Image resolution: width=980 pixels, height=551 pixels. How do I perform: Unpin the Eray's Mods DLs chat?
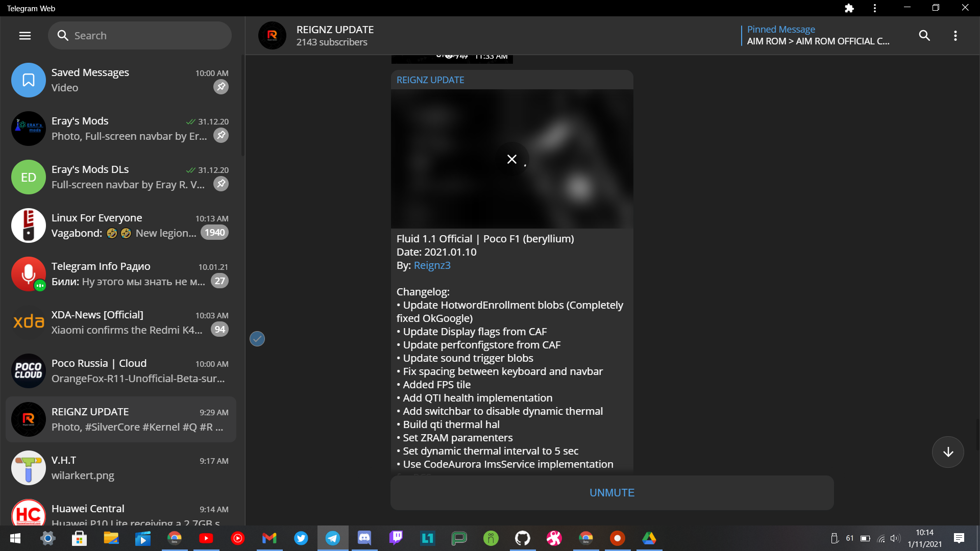pos(220,184)
